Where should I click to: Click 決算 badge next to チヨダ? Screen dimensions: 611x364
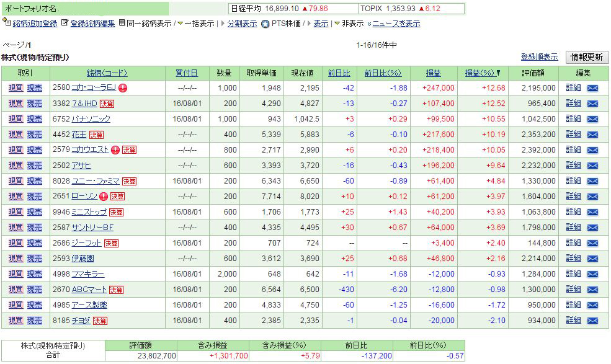(x=100, y=321)
